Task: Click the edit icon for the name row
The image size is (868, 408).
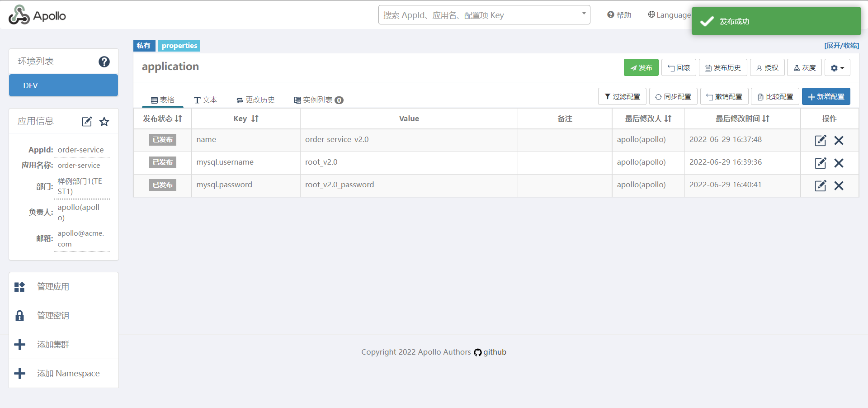Action: click(820, 141)
